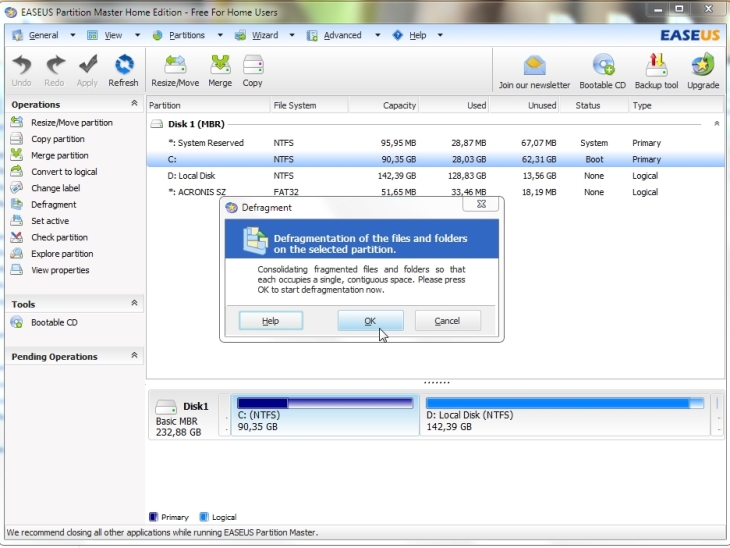This screenshot has height=548, width=730.
Task: Open the Resize/Move toolbar tool
Action: [175, 71]
